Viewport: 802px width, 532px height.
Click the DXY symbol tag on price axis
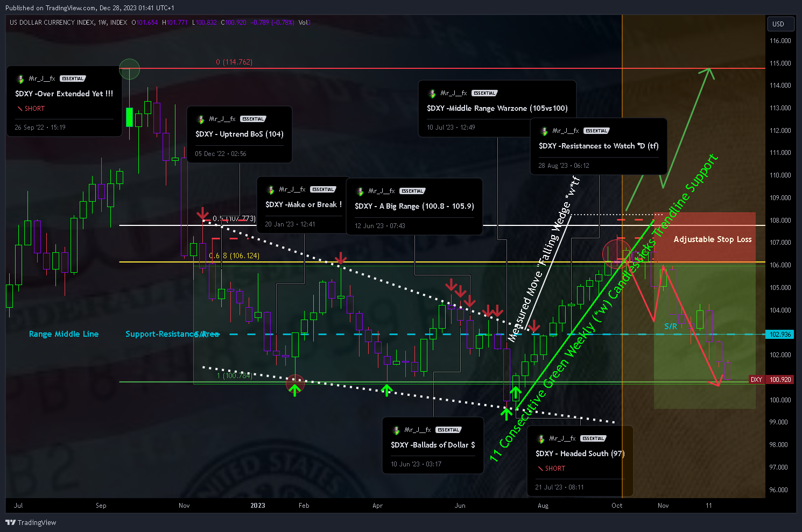click(757, 380)
